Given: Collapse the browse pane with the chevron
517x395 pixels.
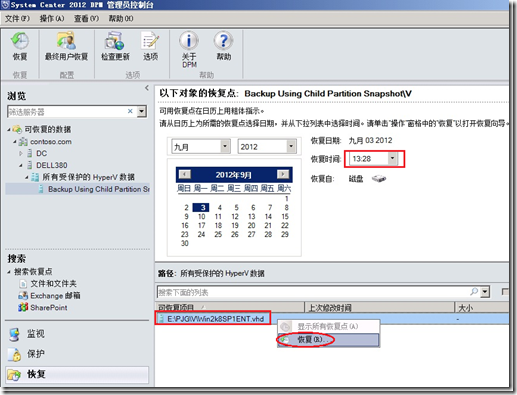Looking at the screenshot, I should coord(147,88).
